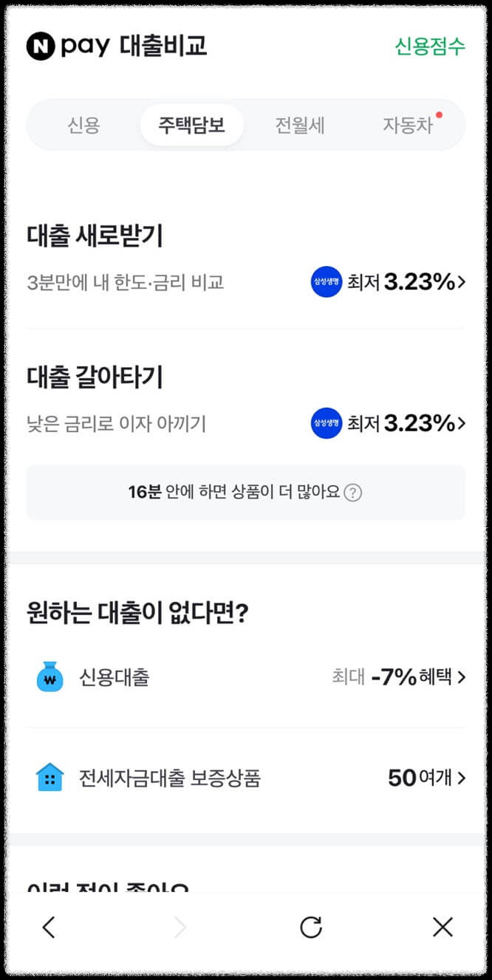
Task: Toggle the 신용점수 view
Action: pos(429,47)
